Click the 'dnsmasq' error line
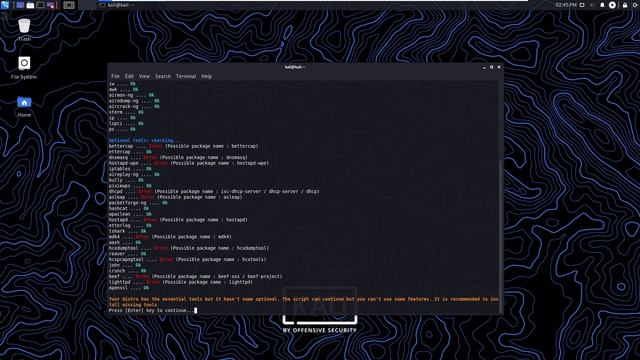This screenshot has height=360, width=640. click(x=178, y=157)
